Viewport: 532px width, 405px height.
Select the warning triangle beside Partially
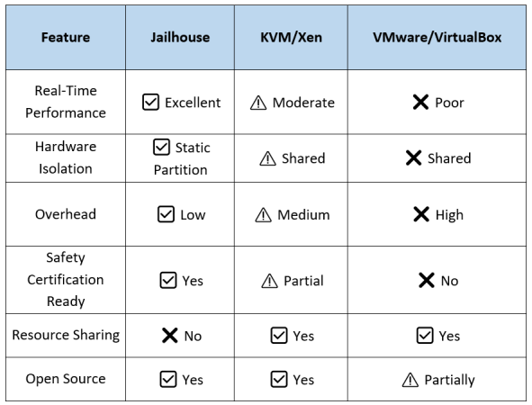(410, 380)
